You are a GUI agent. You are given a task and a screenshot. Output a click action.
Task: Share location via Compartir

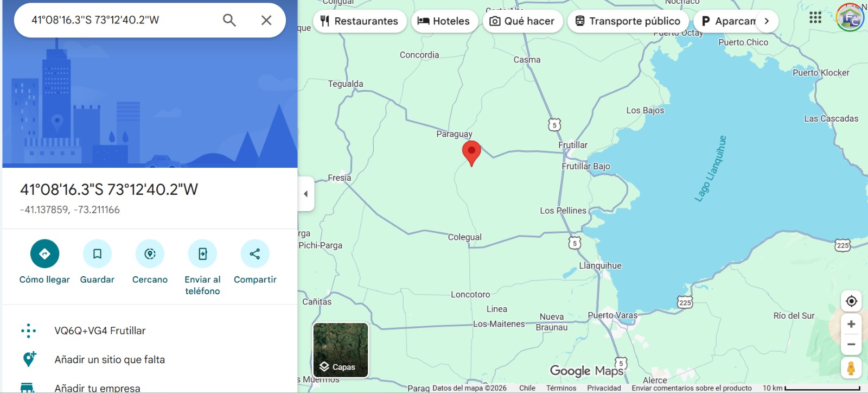(255, 253)
